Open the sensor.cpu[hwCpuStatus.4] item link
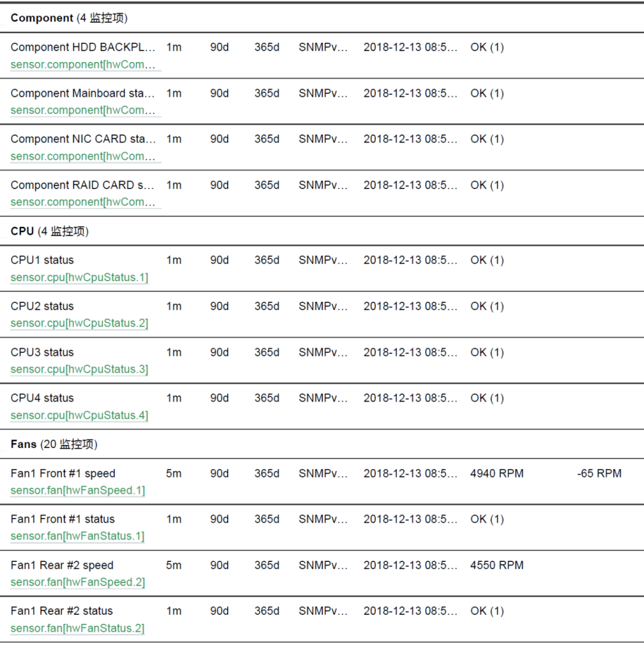Screen dimensions: 644x645 (79, 415)
